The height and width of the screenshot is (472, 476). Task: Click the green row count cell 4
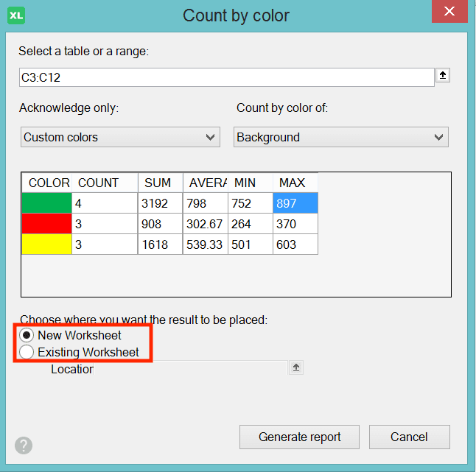tap(105, 203)
